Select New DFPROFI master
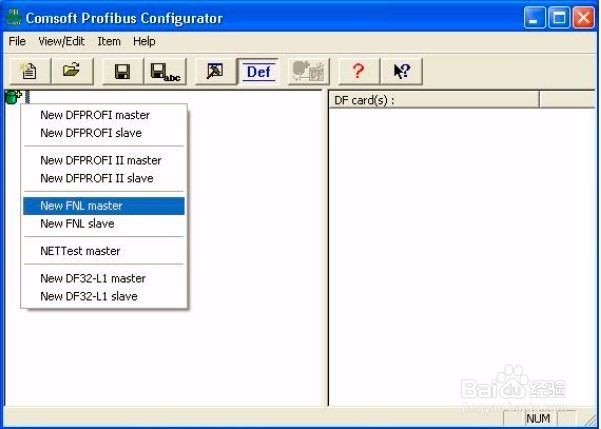Viewport: 601px width, 429px height. coord(104,115)
